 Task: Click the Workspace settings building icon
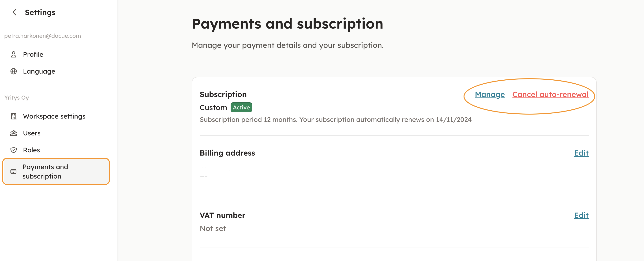(x=14, y=116)
